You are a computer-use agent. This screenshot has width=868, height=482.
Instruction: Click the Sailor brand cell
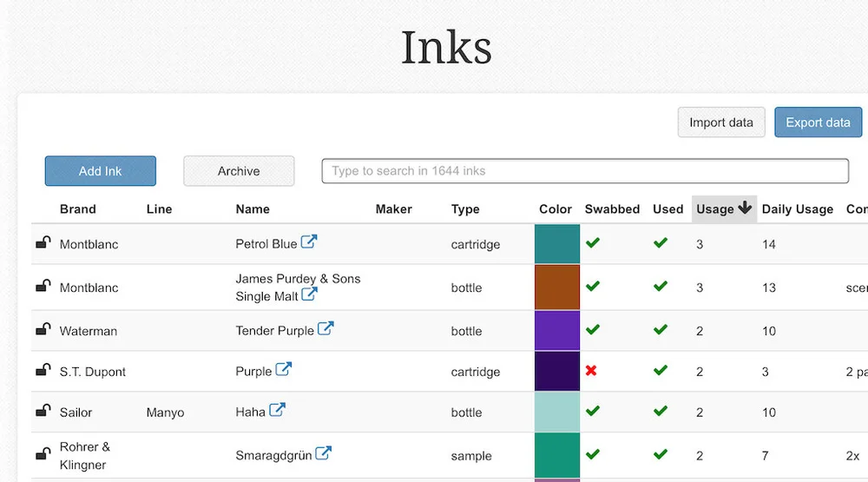76,413
